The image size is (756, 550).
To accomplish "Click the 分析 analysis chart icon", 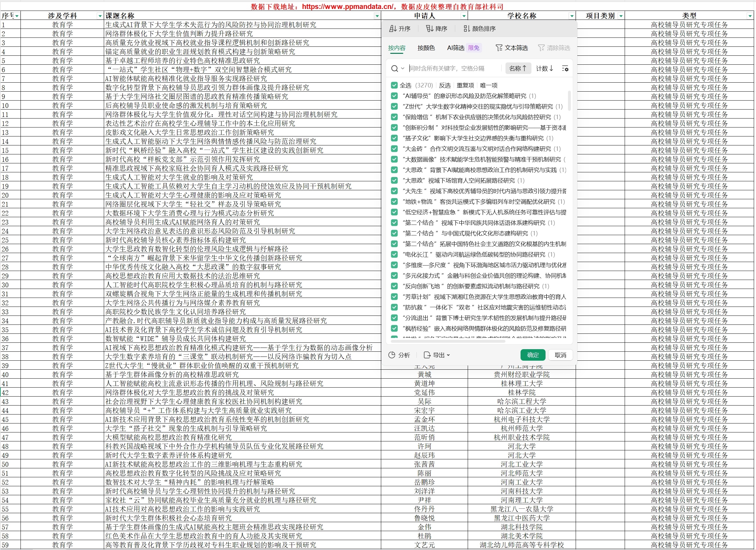I will [x=392, y=355].
